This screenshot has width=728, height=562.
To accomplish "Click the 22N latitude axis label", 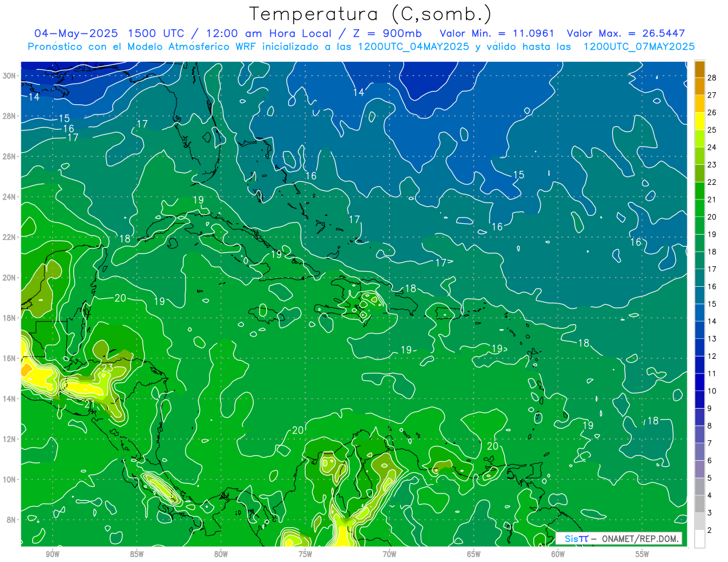I will pos(10,237).
